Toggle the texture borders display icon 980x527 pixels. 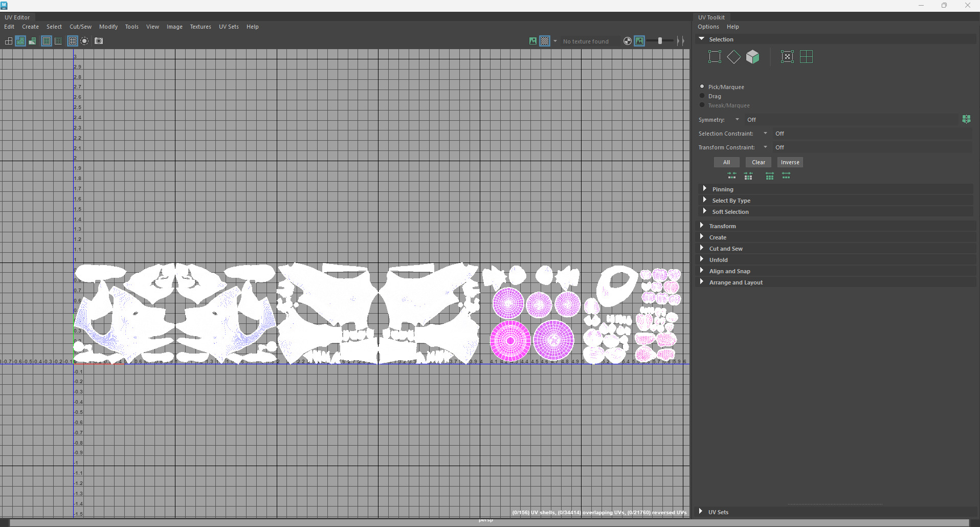[x=47, y=41]
